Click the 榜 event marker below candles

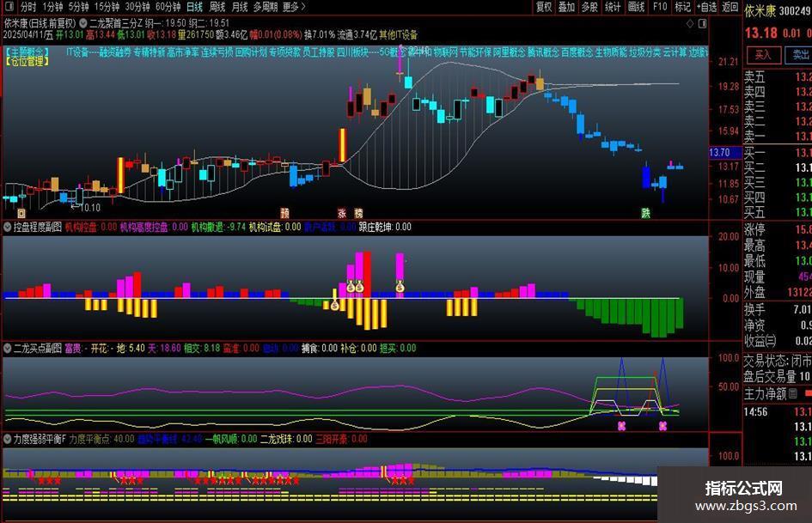[358, 213]
